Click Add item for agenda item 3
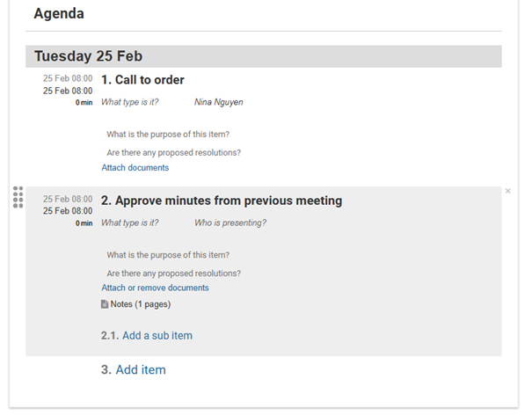The image size is (532, 416). (x=141, y=370)
